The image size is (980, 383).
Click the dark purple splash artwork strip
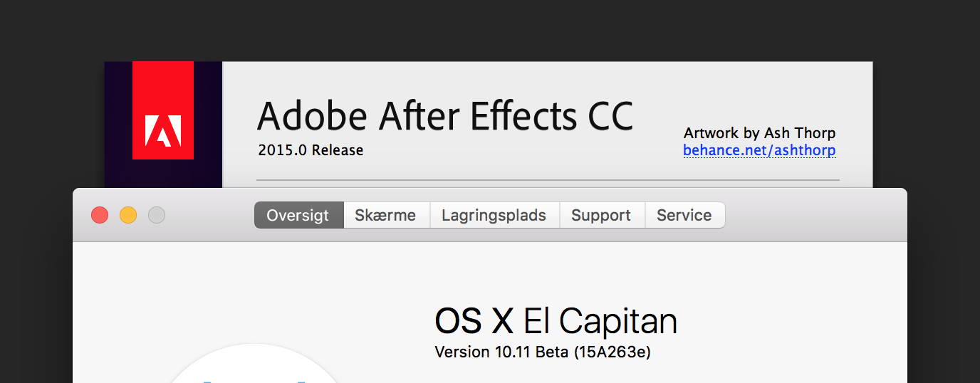pyautogui.click(x=118, y=125)
